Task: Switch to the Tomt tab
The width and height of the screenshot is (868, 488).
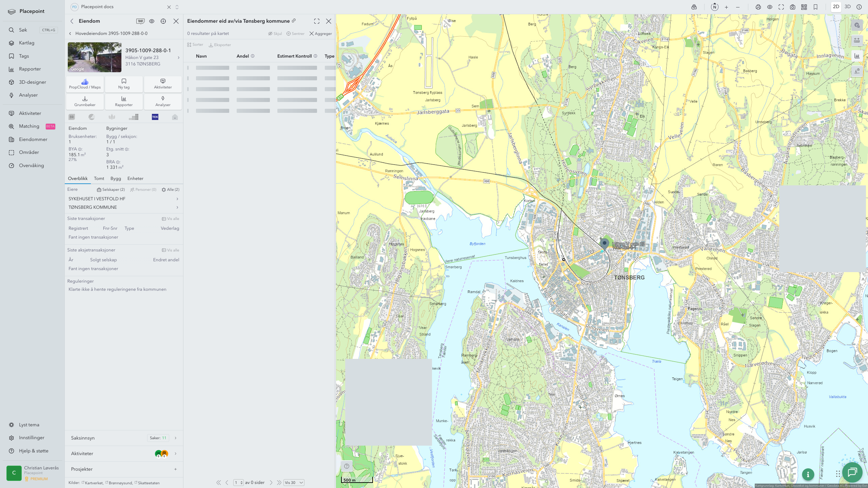Action: pyautogui.click(x=99, y=179)
